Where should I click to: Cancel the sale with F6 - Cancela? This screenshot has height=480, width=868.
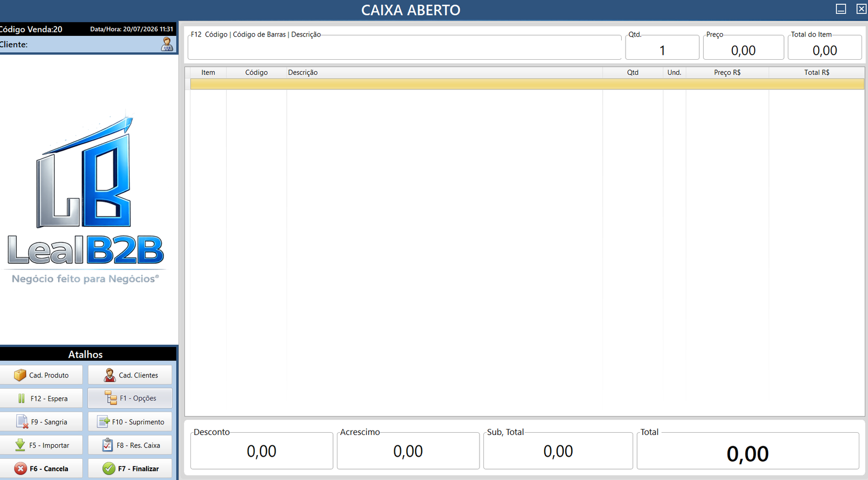[x=41, y=469]
